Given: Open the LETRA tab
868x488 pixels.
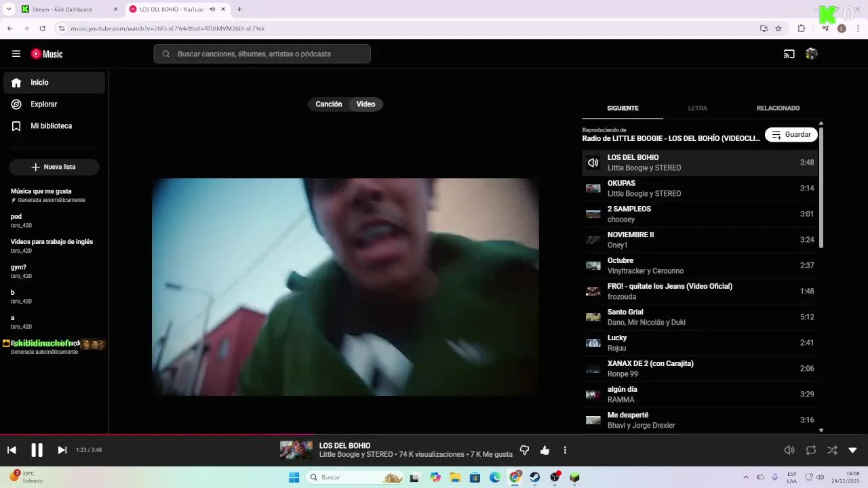Looking at the screenshot, I should coord(698,108).
